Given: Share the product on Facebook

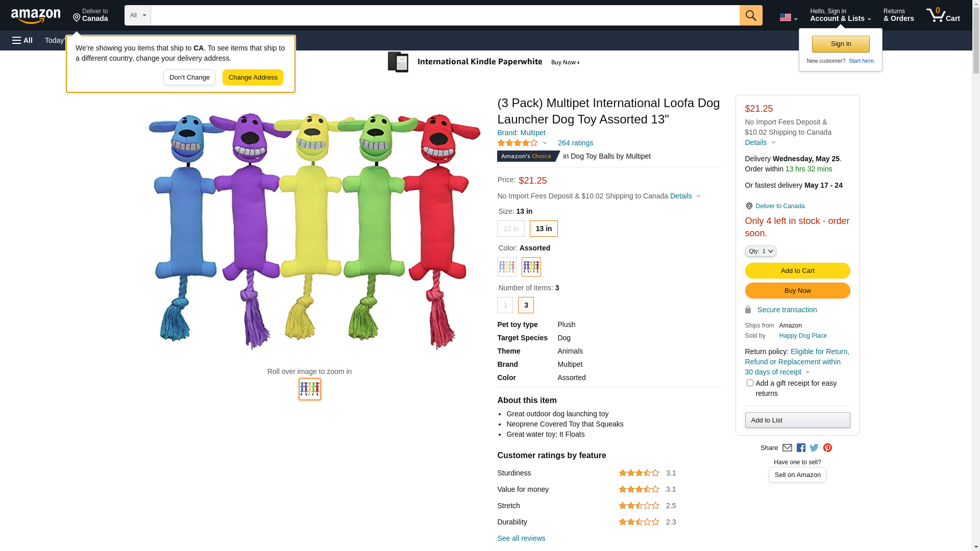Looking at the screenshot, I should [801, 448].
